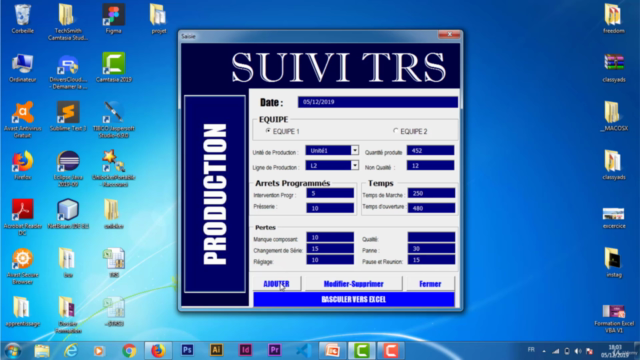Open Google Chrome from the taskbar
Viewport: 640px width, 360px height.
pos(129,351)
